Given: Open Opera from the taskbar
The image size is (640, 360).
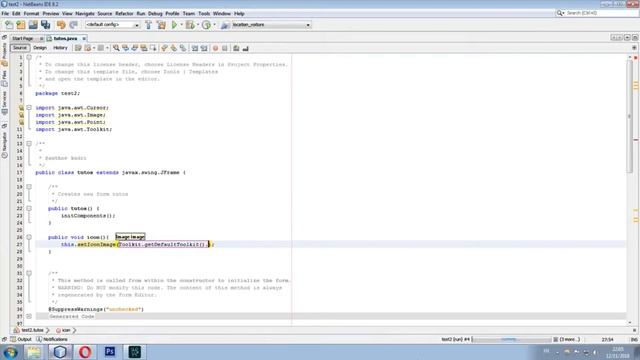Looking at the screenshot, I should coord(84,352).
